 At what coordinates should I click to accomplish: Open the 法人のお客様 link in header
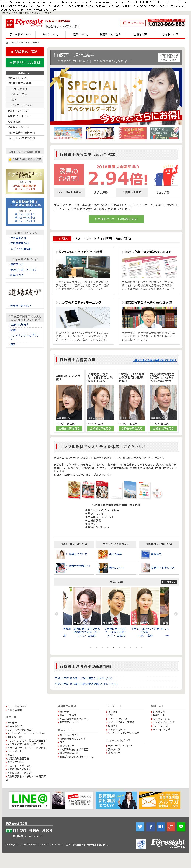[x=133, y=23]
